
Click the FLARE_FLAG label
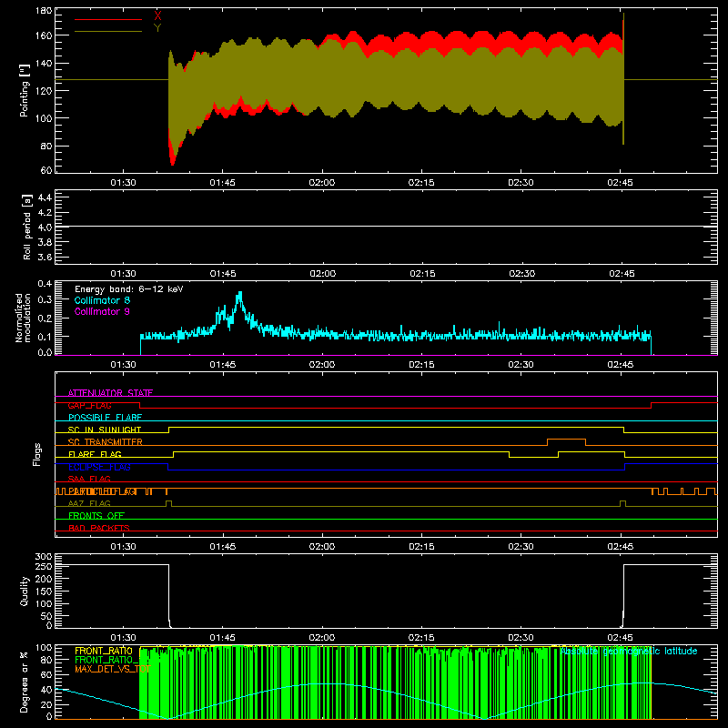click(95, 454)
